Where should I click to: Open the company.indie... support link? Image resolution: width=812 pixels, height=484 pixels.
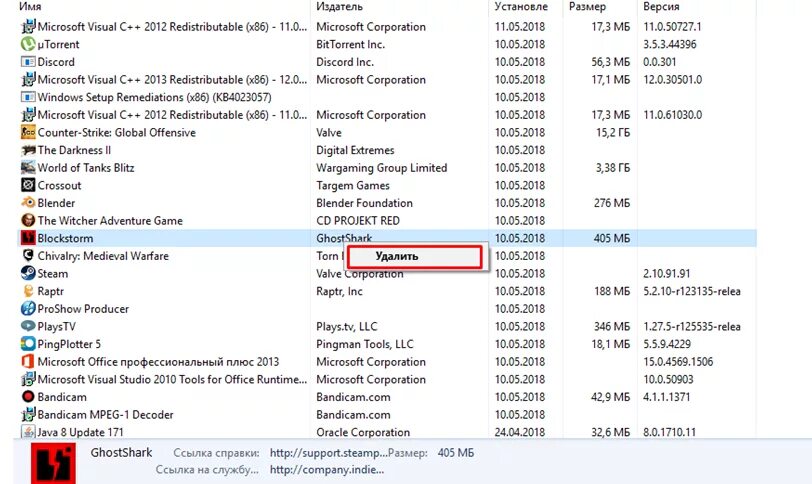[327, 470]
